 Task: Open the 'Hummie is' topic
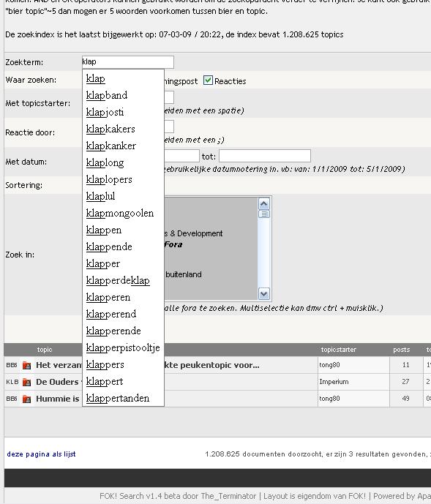click(x=58, y=399)
